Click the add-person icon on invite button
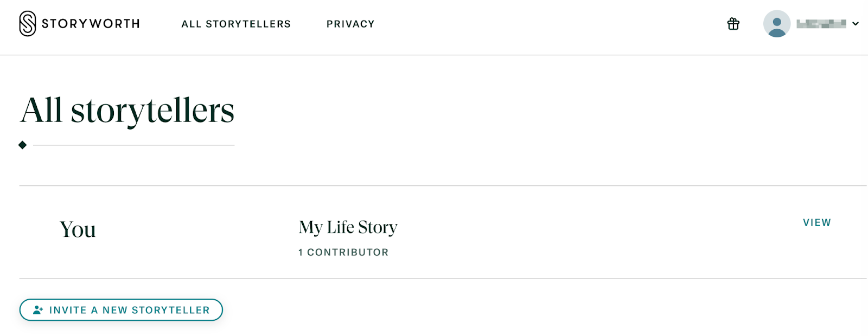Screen dimensions: 868x336 click(38, 310)
